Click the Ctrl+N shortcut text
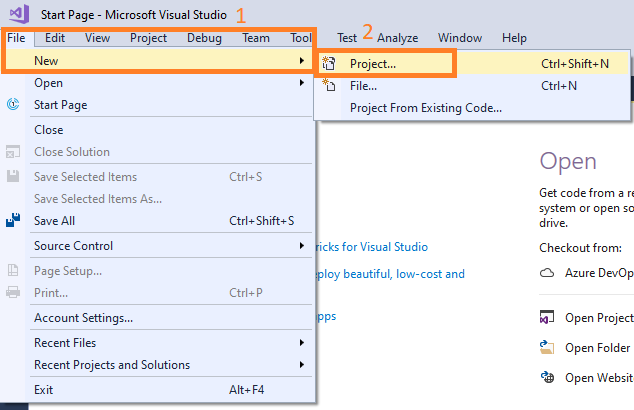This screenshot has height=410, width=634. click(x=559, y=86)
